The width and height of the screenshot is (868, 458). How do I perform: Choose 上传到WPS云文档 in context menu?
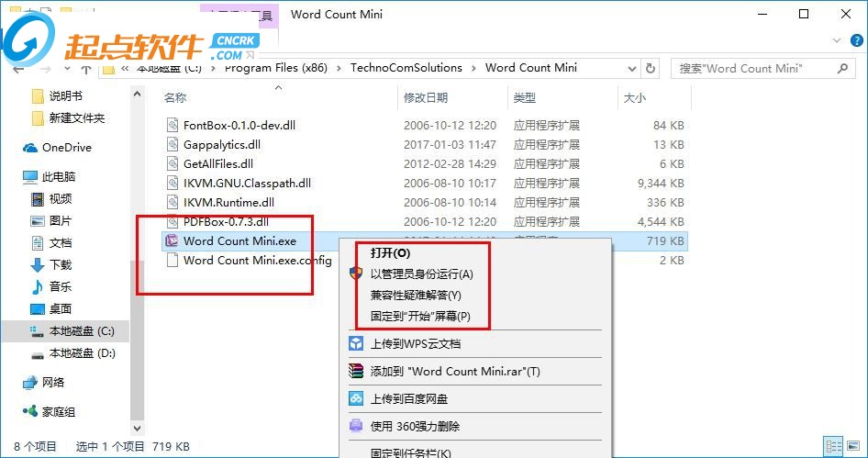pos(415,344)
